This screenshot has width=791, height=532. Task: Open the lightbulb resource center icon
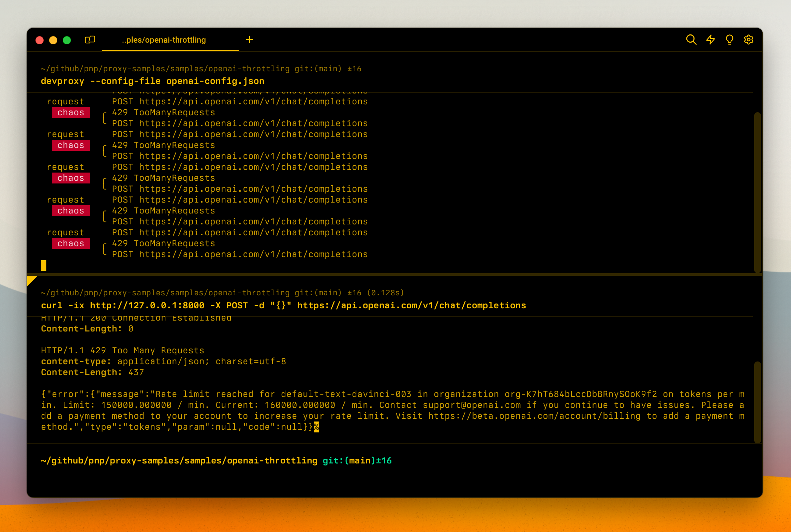click(x=729, y=40)
